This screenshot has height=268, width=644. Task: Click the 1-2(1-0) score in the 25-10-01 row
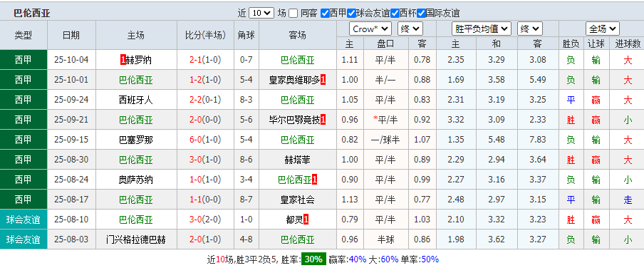pos(205,80)
